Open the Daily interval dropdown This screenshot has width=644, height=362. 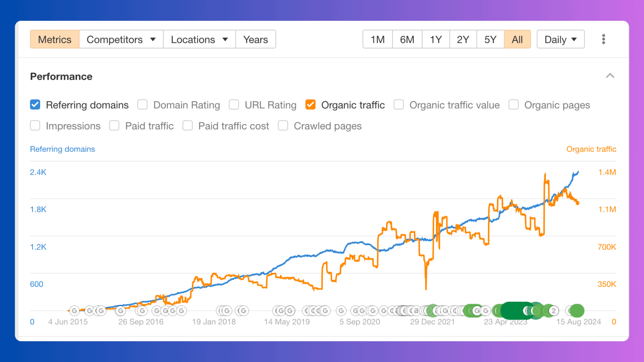[x=560, y=39]
